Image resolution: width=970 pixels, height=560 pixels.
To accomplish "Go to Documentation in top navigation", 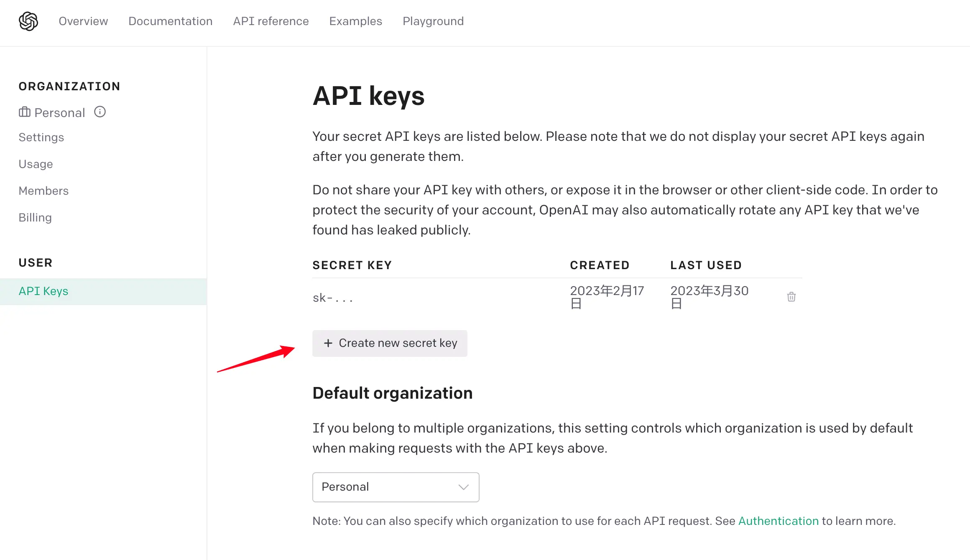I will 171,21.
